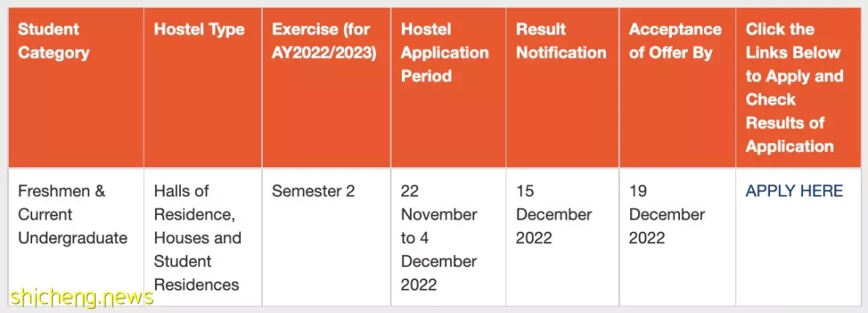This screenshot has width=868, height=313.
Task: Click the APPLY HERE link
Action: 794,192
